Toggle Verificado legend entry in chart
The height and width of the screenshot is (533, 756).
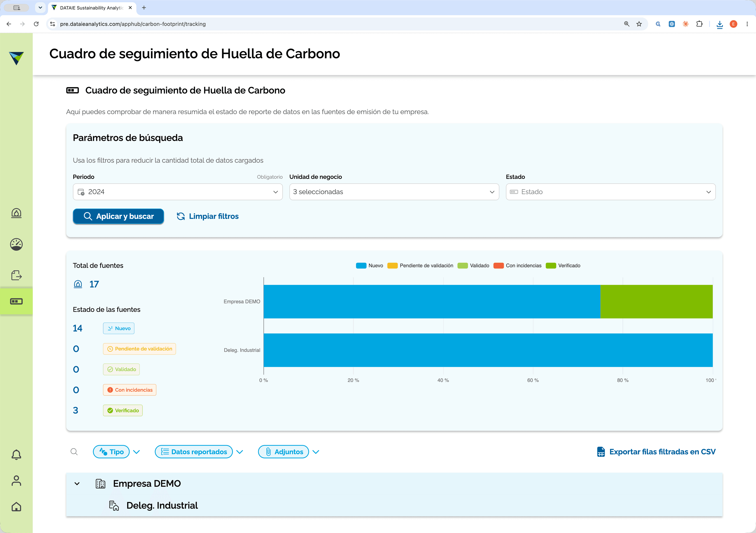563,266
